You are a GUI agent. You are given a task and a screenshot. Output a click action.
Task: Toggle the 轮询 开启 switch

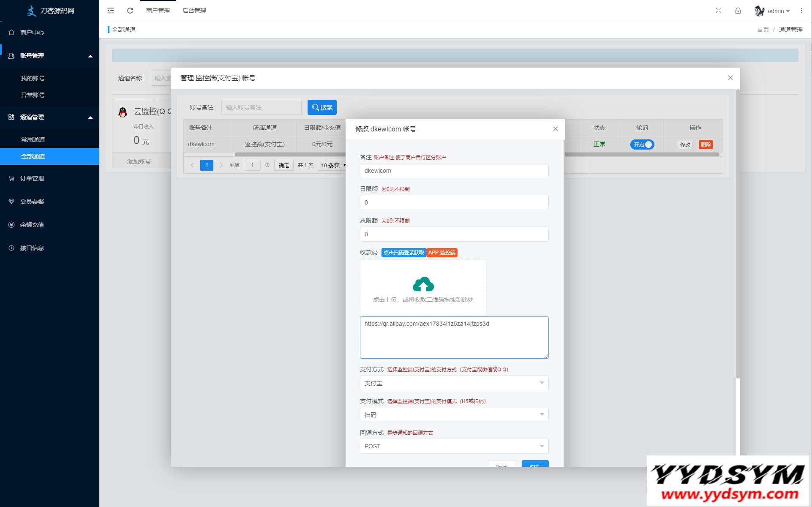(642, 144)
